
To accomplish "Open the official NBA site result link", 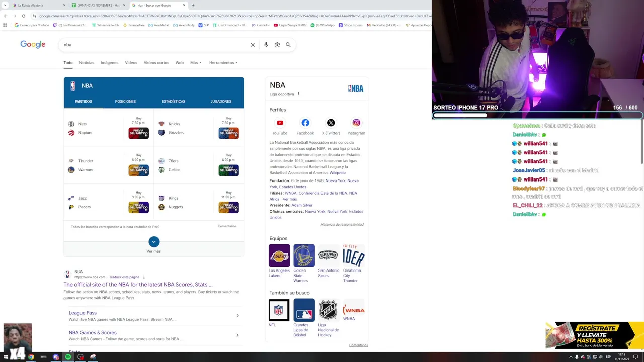I will [138, 285].
